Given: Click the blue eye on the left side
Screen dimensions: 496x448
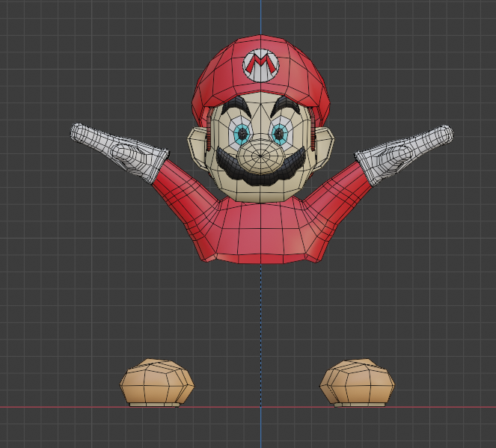Looking at the screenshot, I should pyautogui.click(x=242, y=134).
